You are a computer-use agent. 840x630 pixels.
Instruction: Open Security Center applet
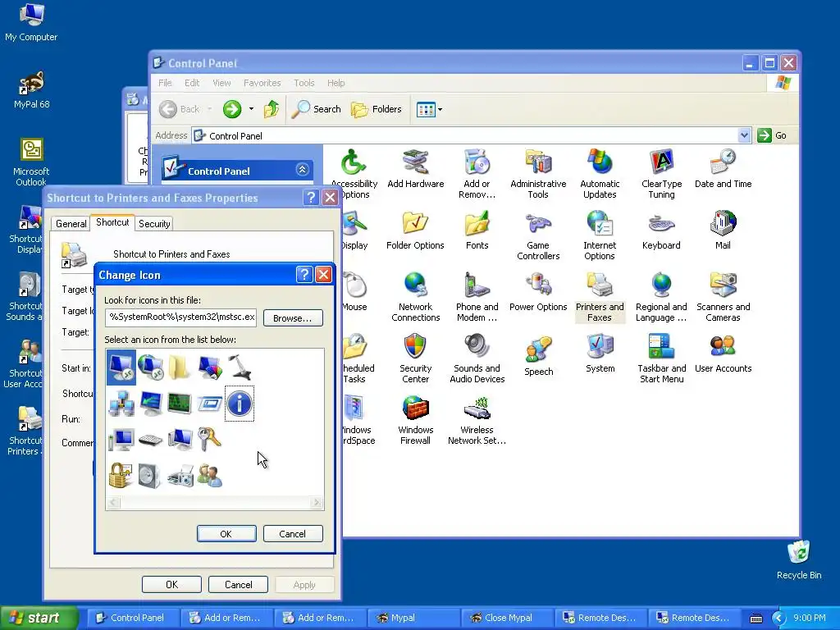click(415, 359)
